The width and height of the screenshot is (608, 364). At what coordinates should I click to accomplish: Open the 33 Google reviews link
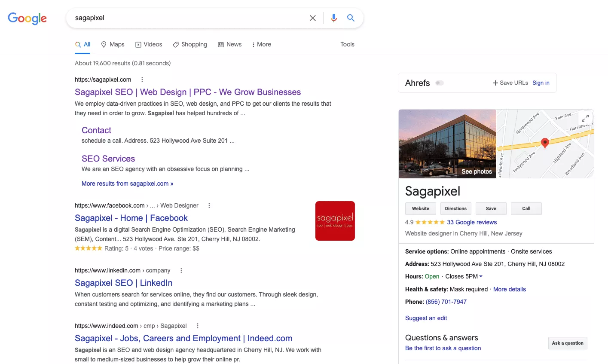click(472, 222)
